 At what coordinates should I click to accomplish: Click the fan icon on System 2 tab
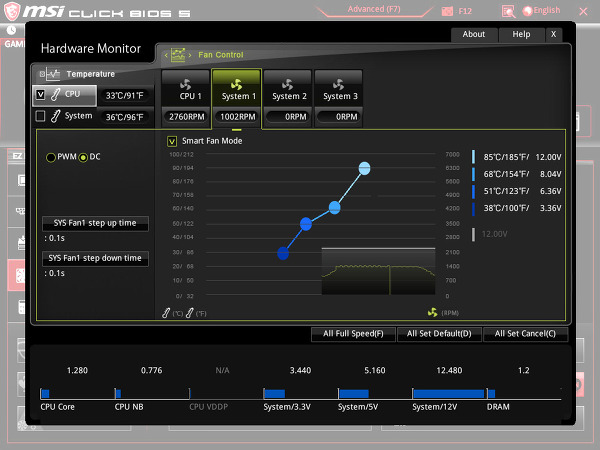tap(287, 84)
